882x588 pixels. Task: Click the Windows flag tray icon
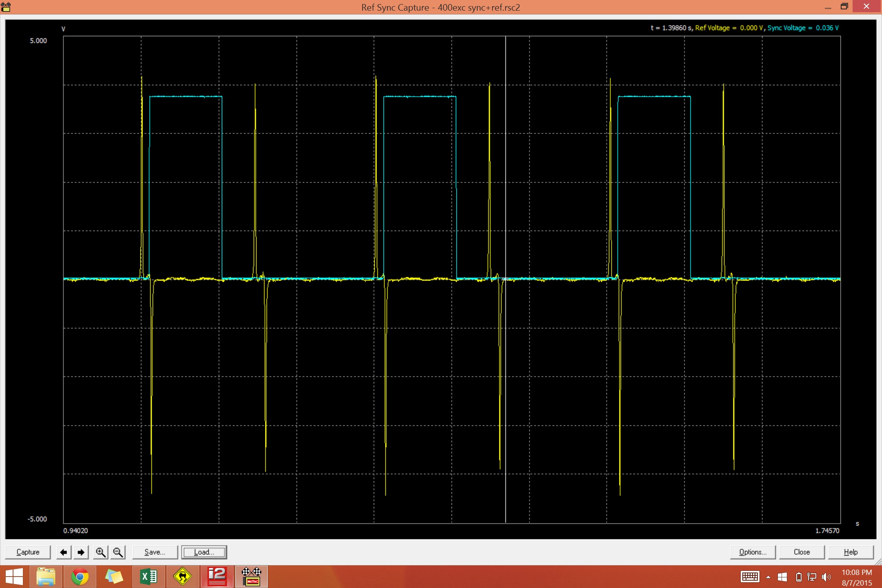(x=782, y=577)
